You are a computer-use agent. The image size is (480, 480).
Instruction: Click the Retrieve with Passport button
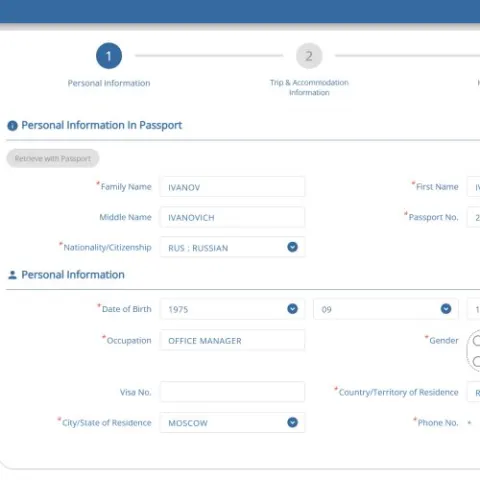point(53,158)
